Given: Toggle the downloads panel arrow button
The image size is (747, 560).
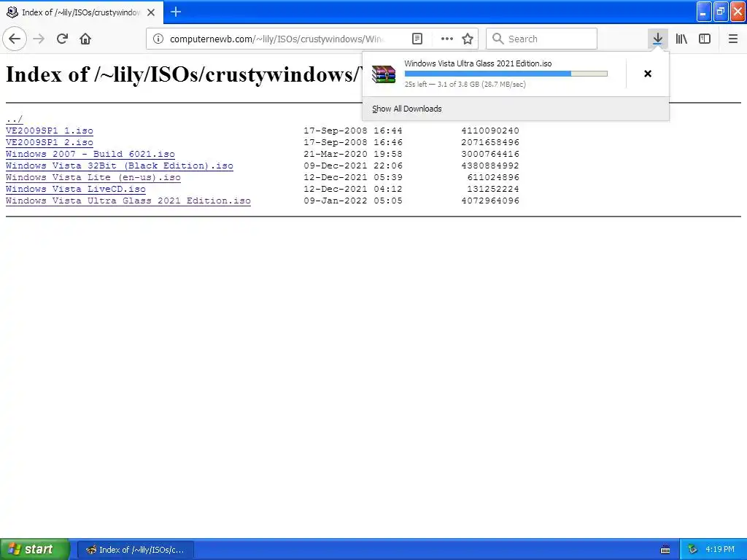Looking at the screenshot, I should pyautogui.click(x=658, y=39).
